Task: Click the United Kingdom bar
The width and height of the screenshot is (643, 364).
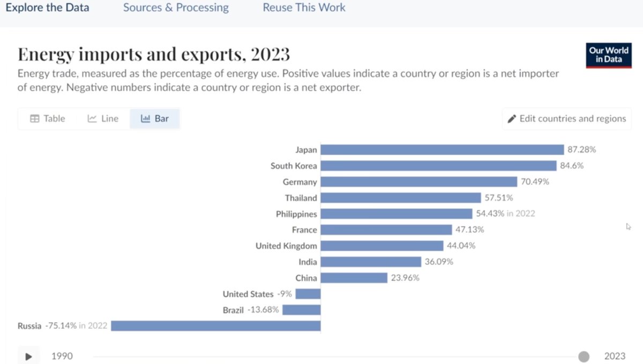Action: tap(382, 246)
